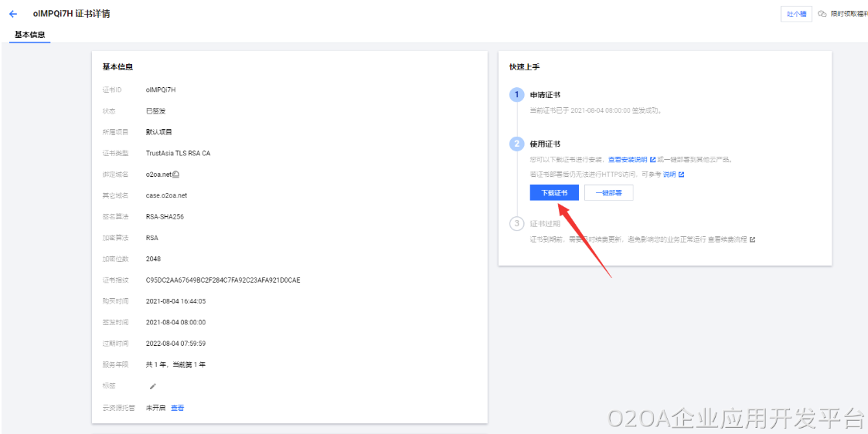
Task: Open the 查看安装说明 link
Action: click(628, 160)
